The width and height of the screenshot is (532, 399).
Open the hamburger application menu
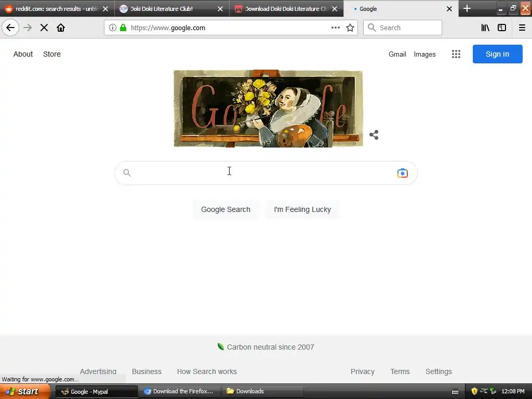(522, 28)
